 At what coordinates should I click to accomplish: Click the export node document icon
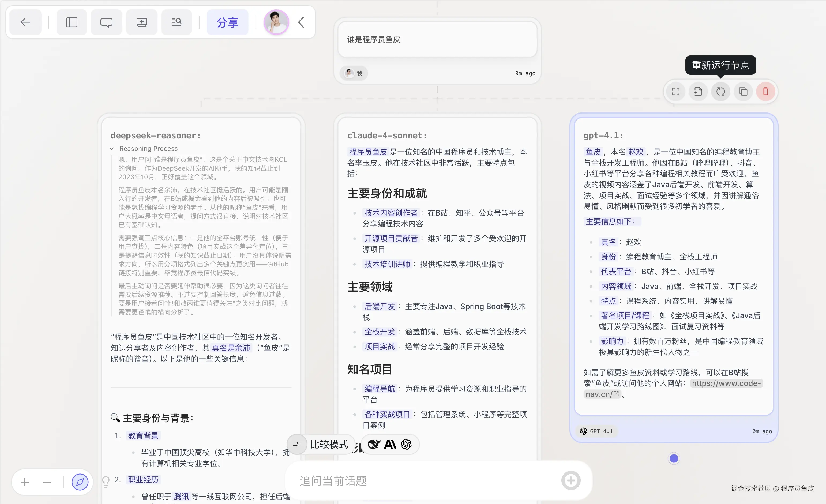(698, 92)
